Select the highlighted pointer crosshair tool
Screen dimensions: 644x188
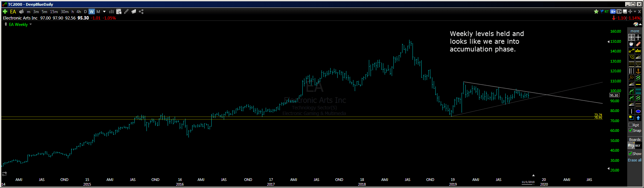pyautogui.click(x=632, y=37)
